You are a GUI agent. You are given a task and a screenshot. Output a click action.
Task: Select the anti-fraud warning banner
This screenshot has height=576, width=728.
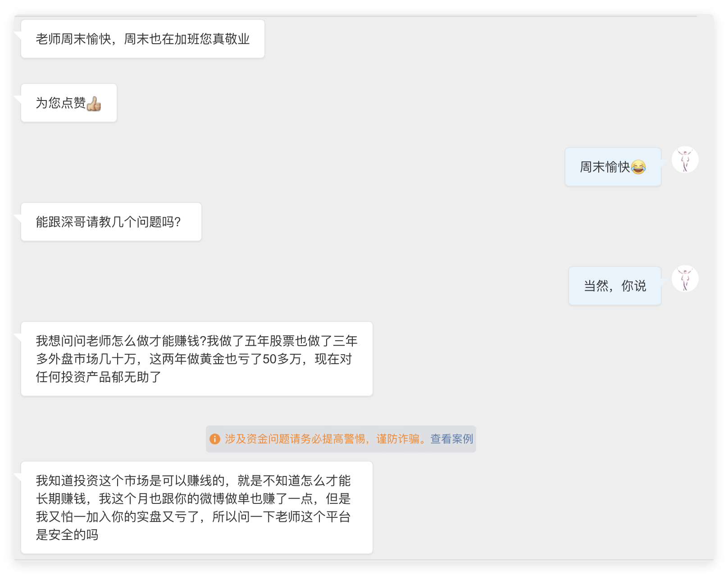(x=340, y=438)
